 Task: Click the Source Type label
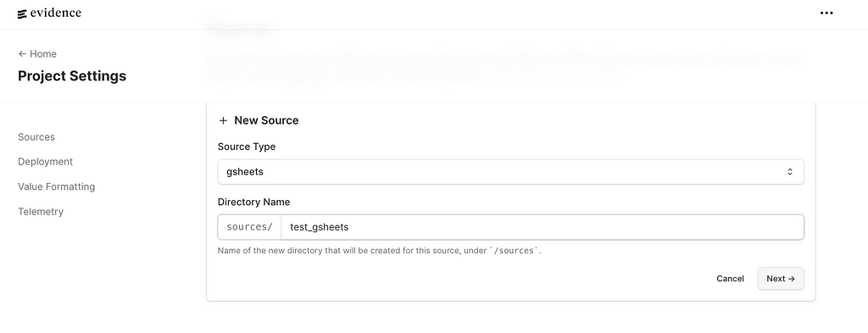tap(247, 147)
